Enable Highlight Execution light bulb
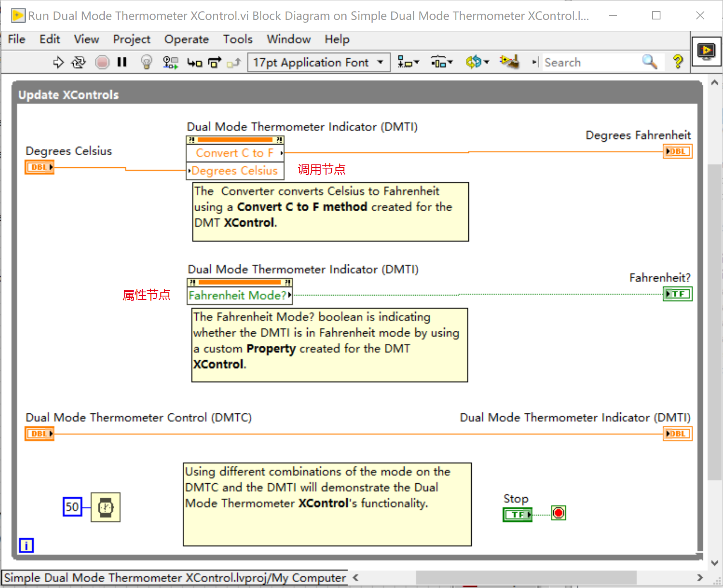Viewport: 723px width, 588px height. pos(146,62)
